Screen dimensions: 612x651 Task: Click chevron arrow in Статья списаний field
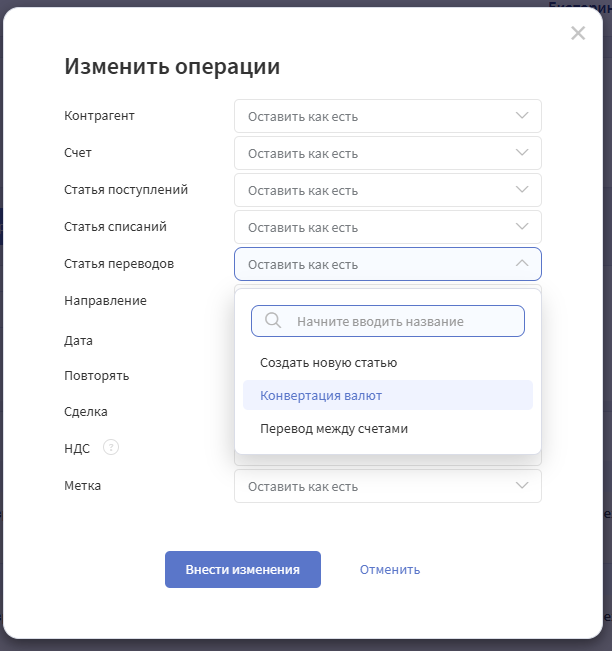(x=522, y=227)
